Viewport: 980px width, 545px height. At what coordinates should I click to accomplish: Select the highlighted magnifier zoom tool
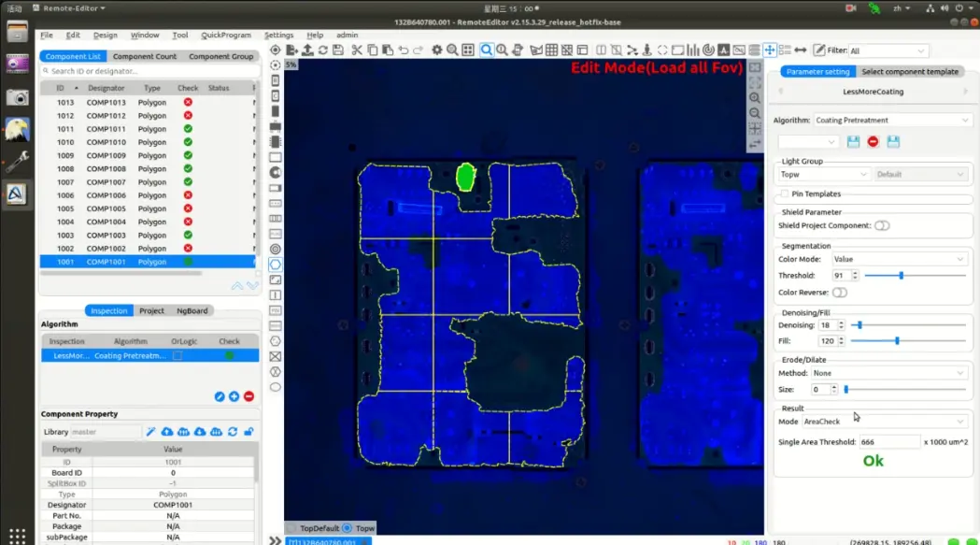coord(487,50)
